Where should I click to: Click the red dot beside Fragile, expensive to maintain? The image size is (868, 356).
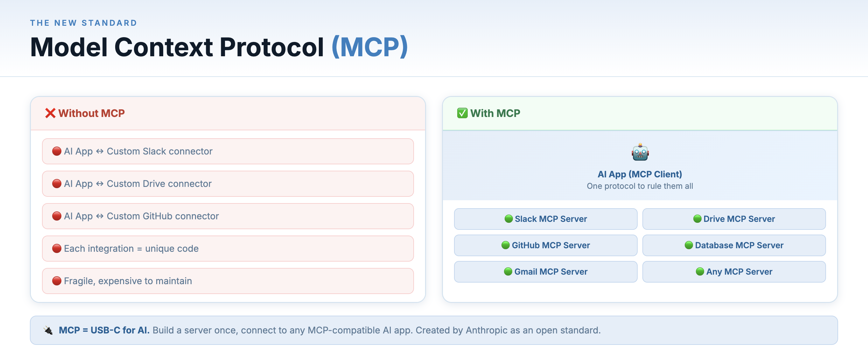[57, 281]
